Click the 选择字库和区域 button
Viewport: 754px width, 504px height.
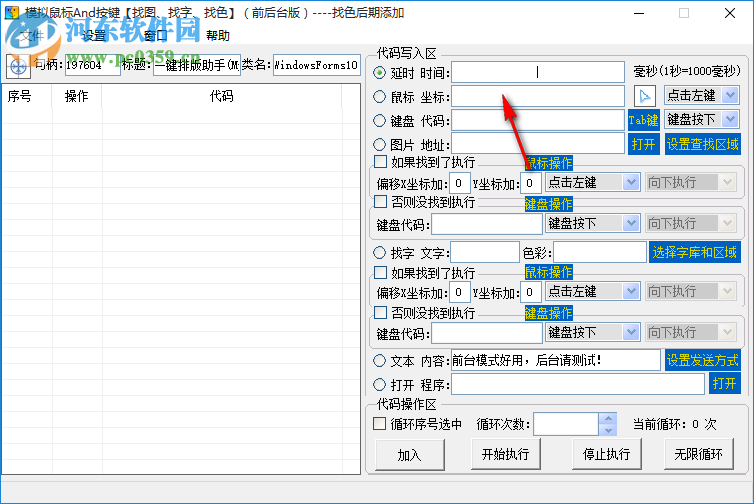click(694, 252)
